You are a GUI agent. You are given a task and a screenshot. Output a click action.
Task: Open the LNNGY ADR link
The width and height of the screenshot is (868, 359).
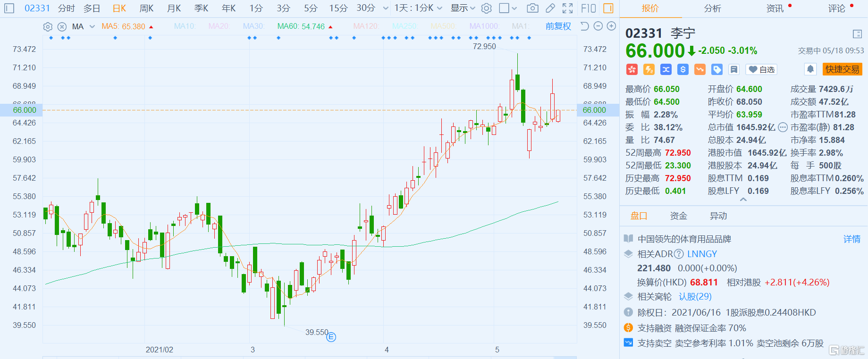[702, 254]
